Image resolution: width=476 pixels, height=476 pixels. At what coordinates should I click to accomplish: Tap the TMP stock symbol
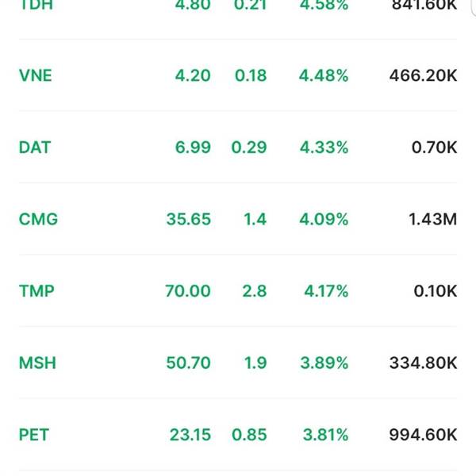[x=36, y=291]
